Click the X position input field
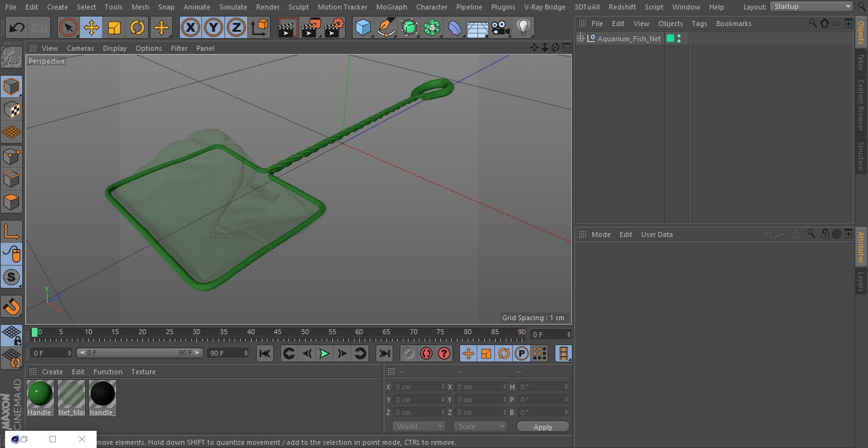 419,387
